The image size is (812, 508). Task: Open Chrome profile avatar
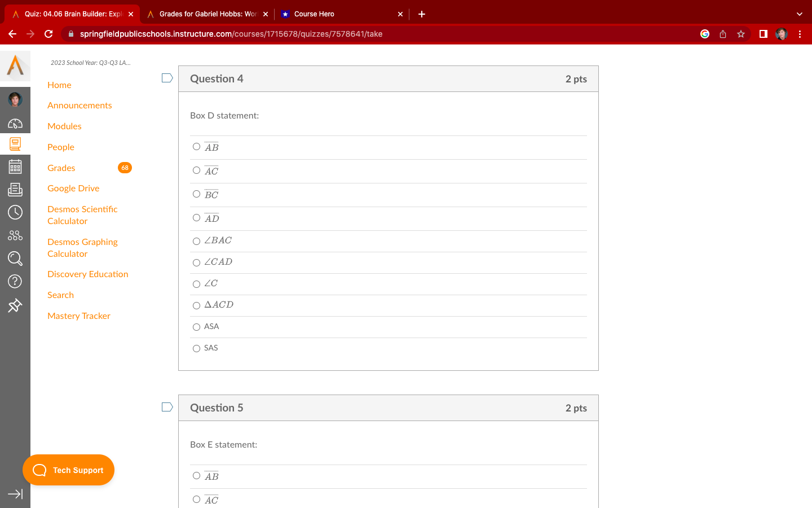pos(782,34)
